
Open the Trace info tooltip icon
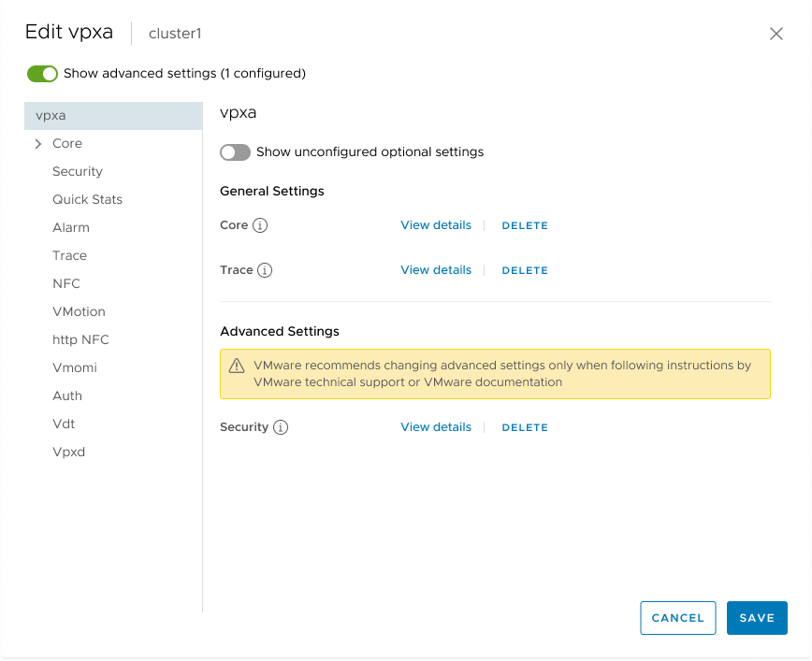(x=263, y=270)
